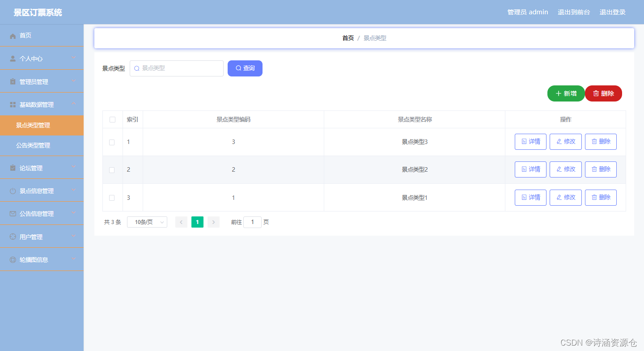Image resolution: width=644 pixels, height=351 pixels.
Task: Expand the 用户管理 submenu chevron
Action: [74, 236]
